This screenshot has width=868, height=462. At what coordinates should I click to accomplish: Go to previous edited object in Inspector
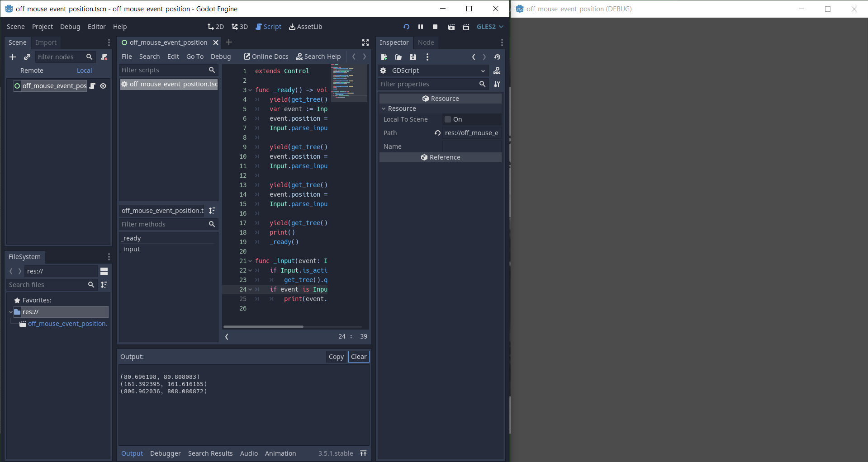coord(474,57)
